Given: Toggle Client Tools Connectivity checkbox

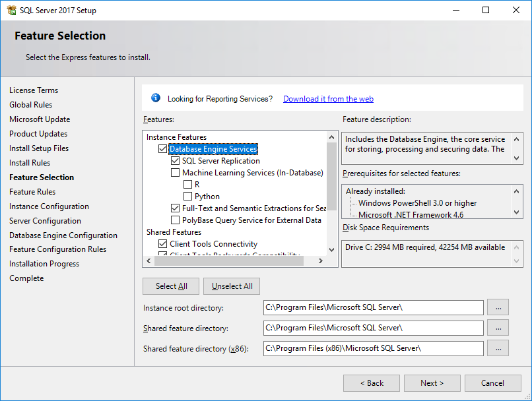Looking at the screenshot, I should coord(163,244).
